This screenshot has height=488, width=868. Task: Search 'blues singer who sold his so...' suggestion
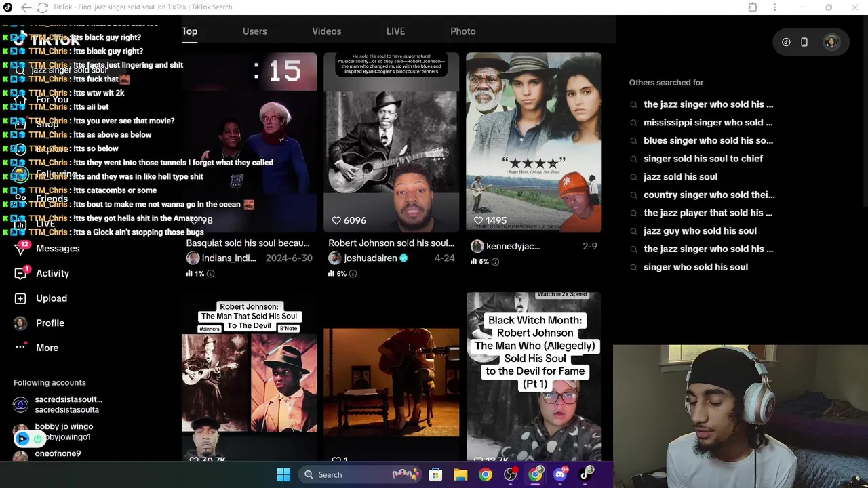[x=708, y=141]
